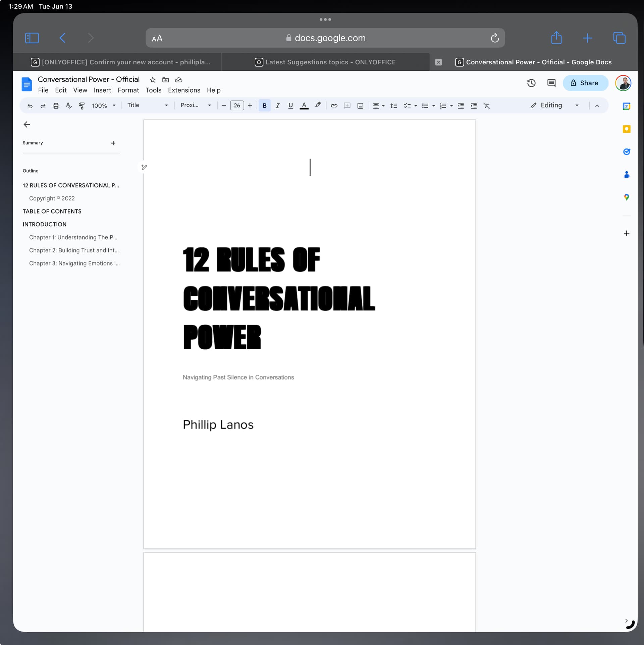Click the insert image icon
This screenshot has width=644, height=645.
[x=360, y=106]
